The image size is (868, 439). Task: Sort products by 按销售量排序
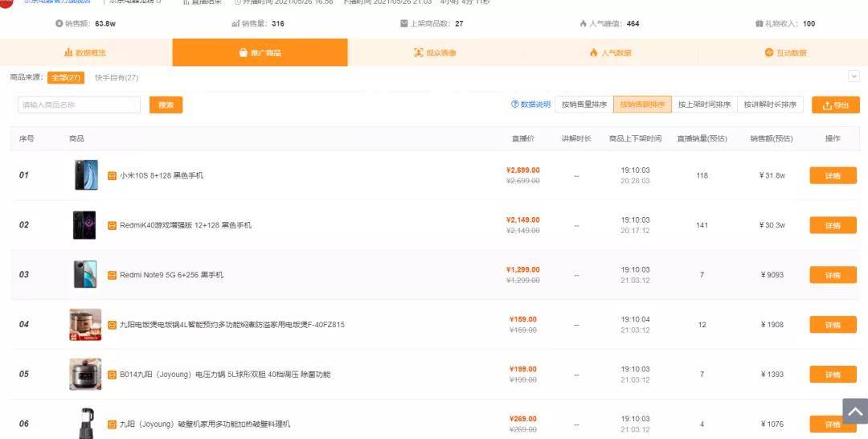(584, 105)
